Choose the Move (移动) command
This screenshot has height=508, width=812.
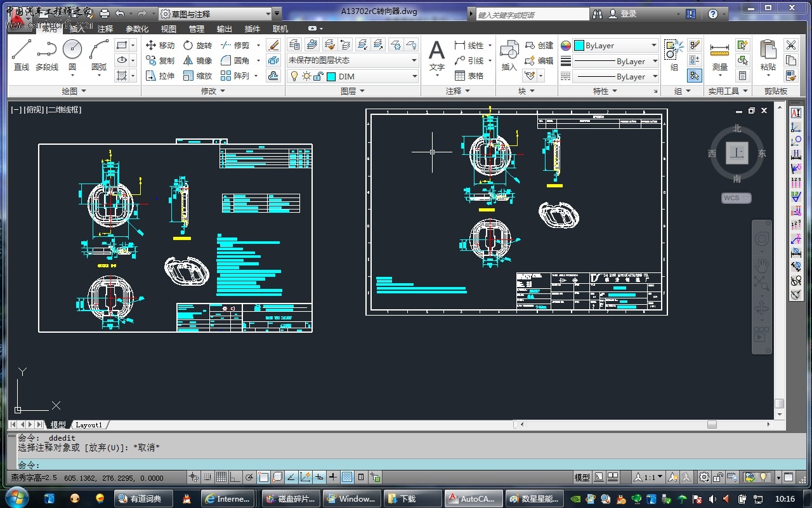[x=160, y=45]
